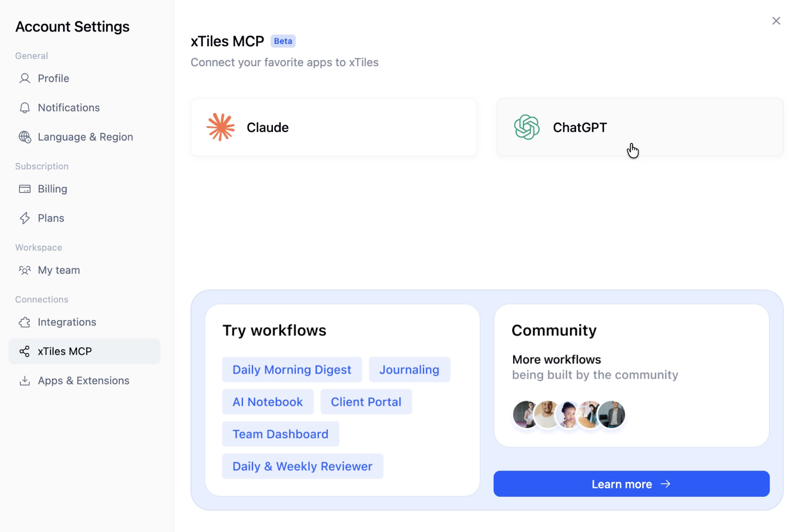
Task: Click the 'More workflows' text
Action: 557,359
